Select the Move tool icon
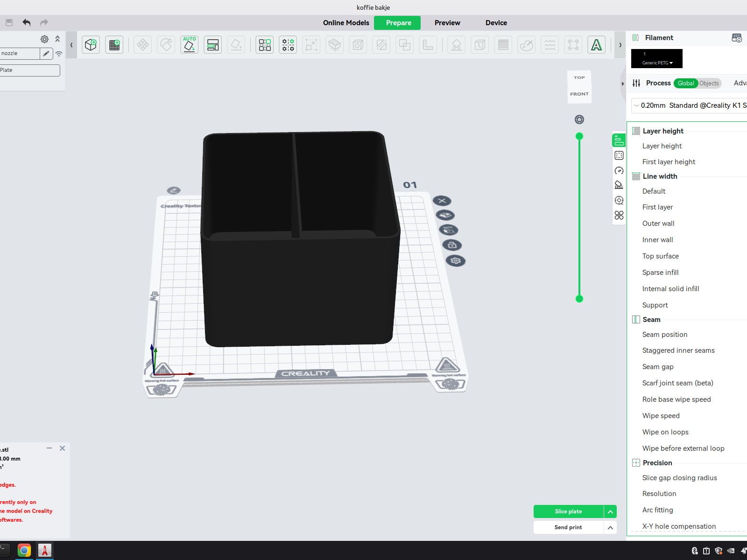This screenshot has height=560, width=747. pos(143,45)
